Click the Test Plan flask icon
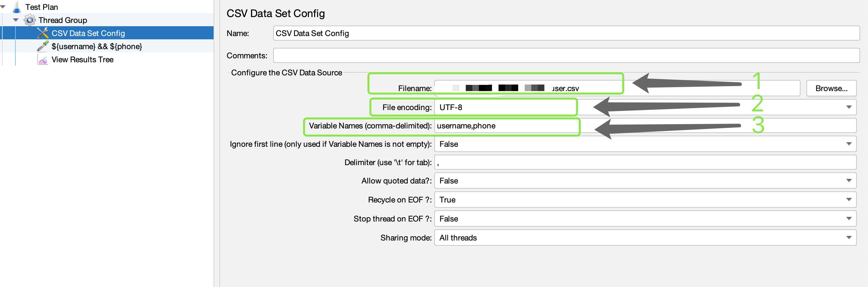This screenshot has width=868, height=287. (x=16, y=7)
